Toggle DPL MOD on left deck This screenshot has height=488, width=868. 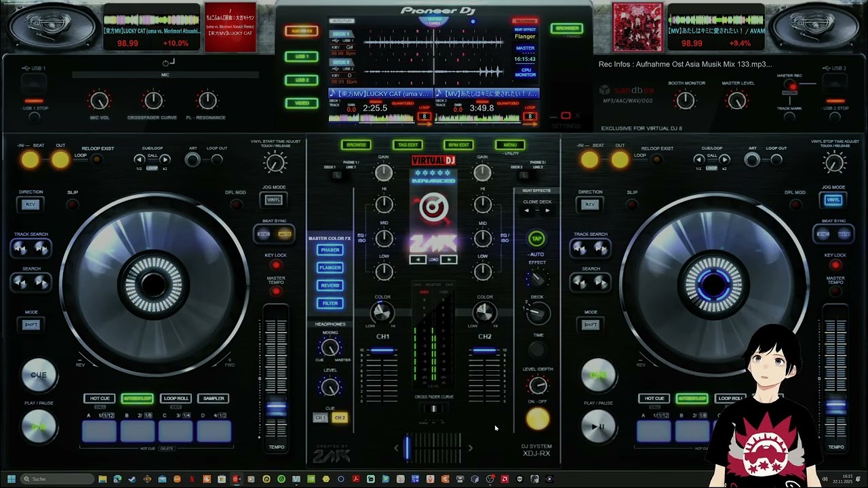click(235, 204)
